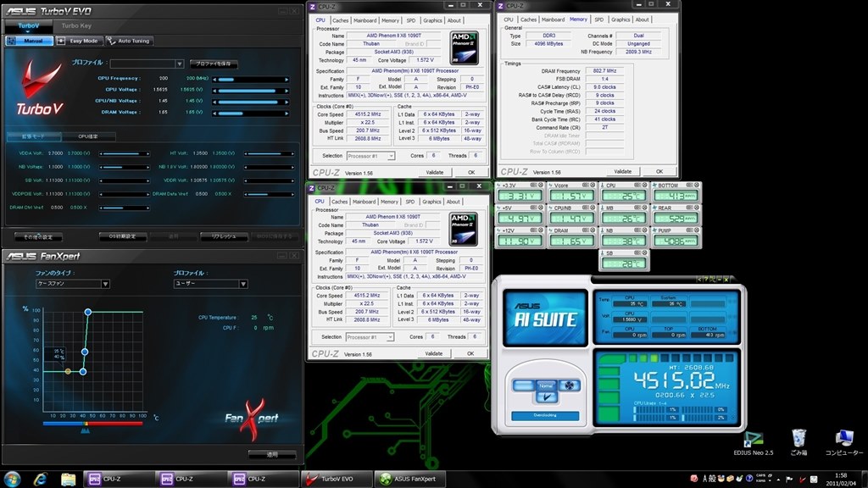Launch Internet Explorer from the taskbar

(x=40, y=479)
